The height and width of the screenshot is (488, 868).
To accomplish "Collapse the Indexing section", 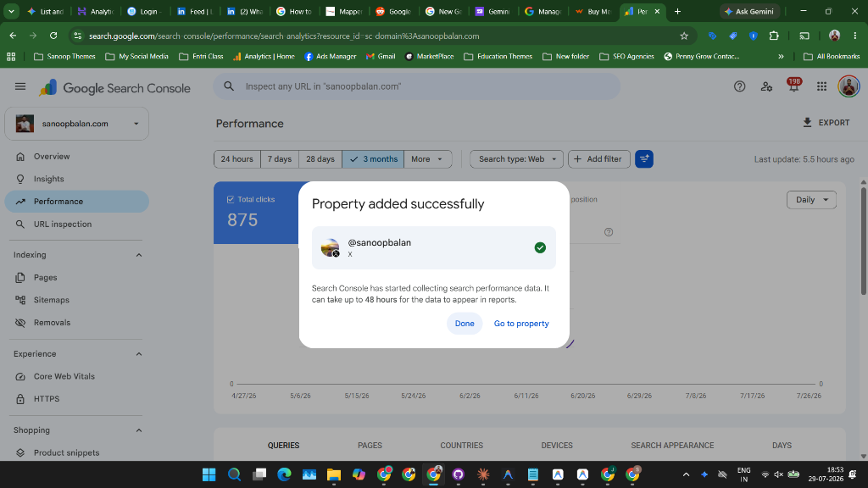I will 139,255.
